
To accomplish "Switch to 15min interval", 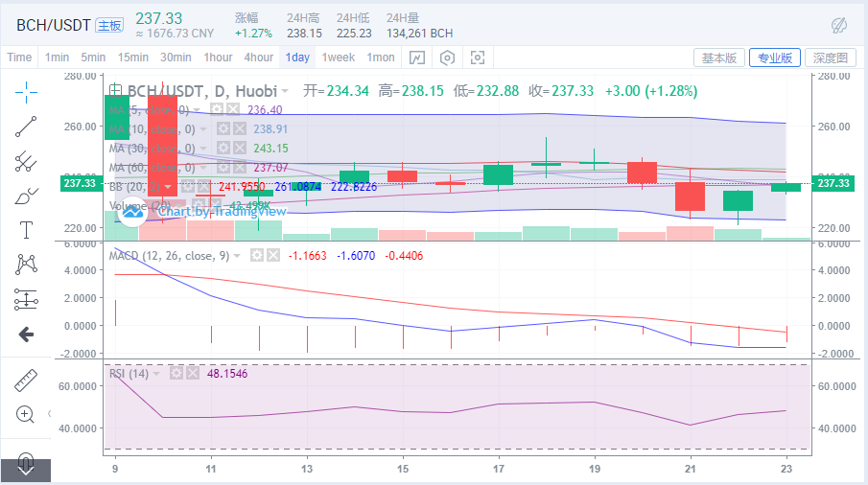I will [x=133, y=57].
